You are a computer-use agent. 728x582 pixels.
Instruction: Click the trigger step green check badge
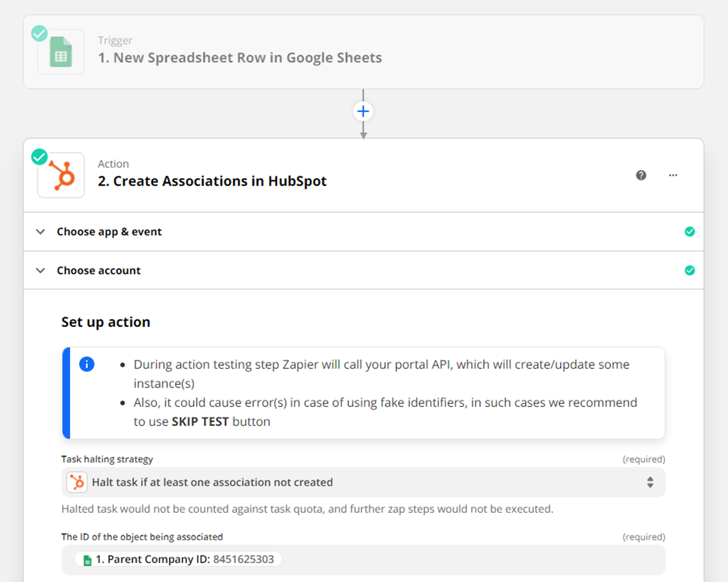point(39,33)
